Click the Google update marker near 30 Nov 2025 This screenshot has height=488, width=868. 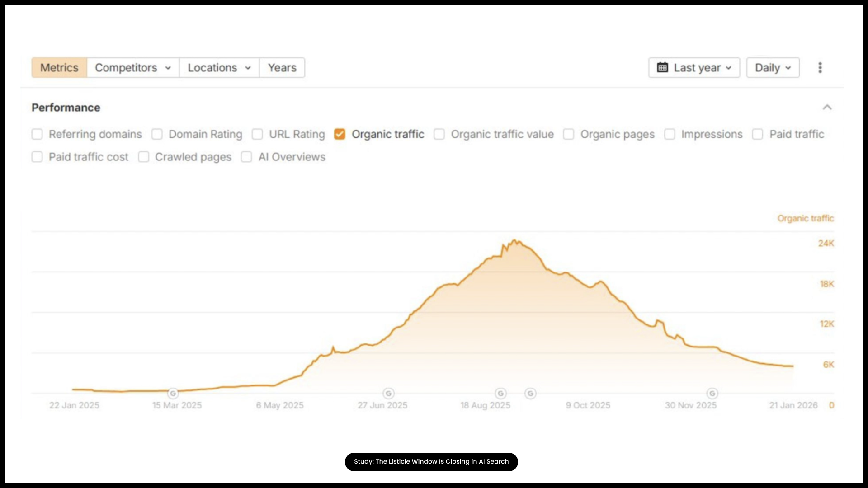712,393
